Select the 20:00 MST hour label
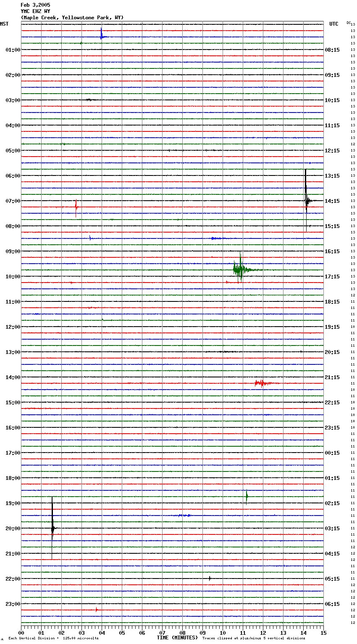The width and height of the screenshot is (357, 644). [x=13, y=529]
